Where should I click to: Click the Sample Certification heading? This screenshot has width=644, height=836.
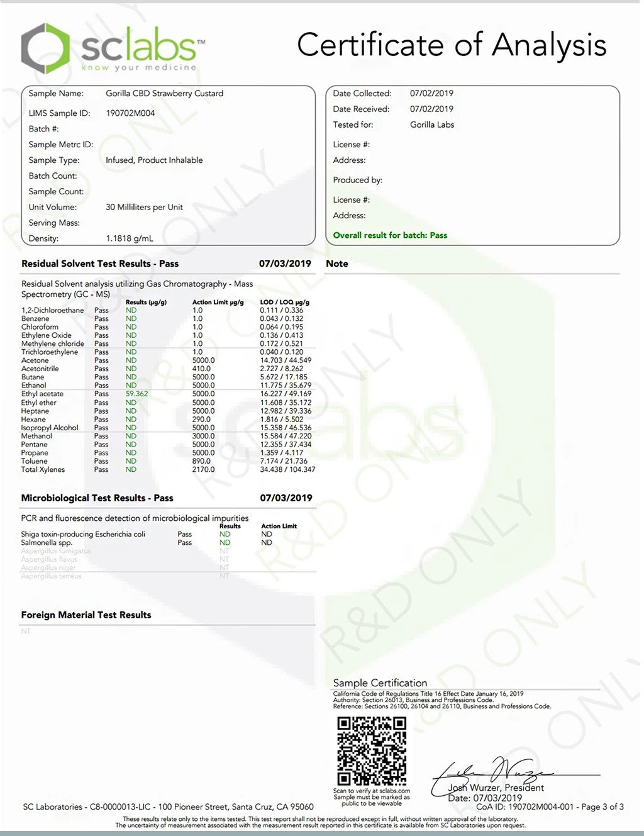point(380,683)
